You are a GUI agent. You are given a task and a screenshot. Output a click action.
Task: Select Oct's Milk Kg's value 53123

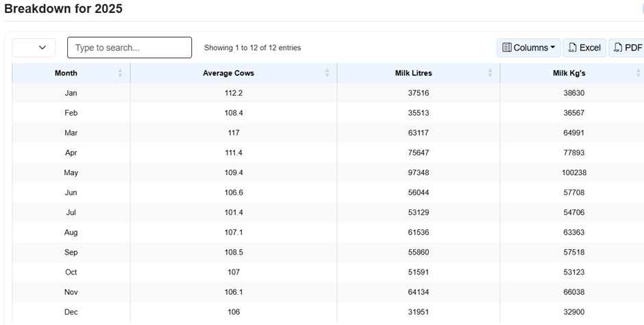click(x=573, y=272)
